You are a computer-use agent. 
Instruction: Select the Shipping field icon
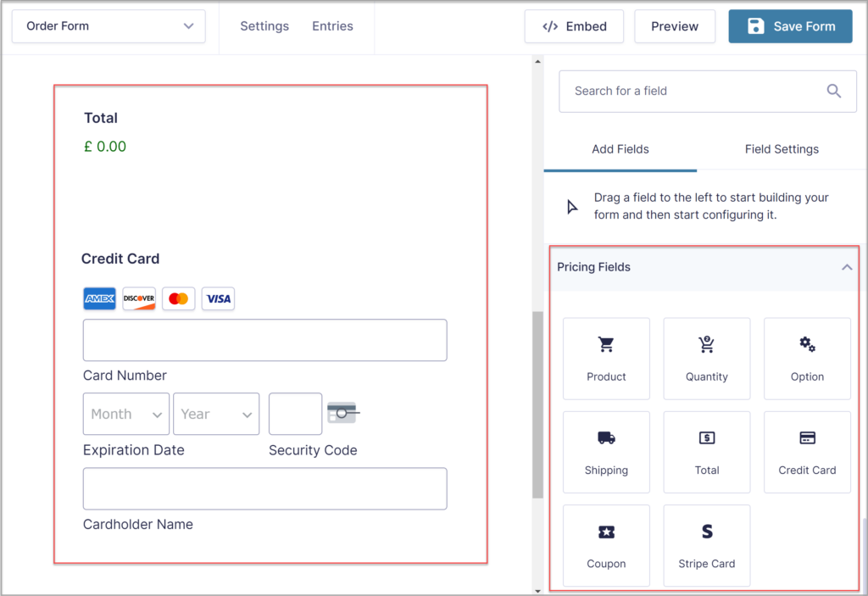pos(606,451)
